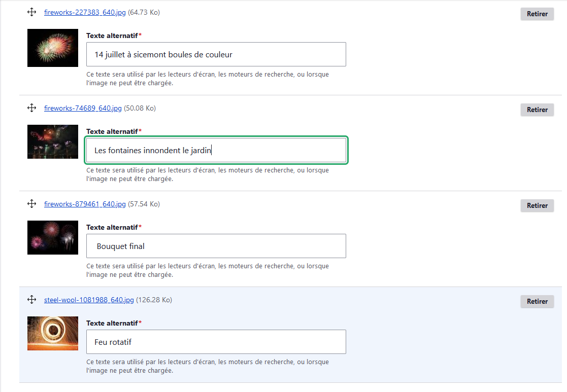Remove steel-wool-1081988_640.jpg with Retirer button
The width and height of the screenshot is (567, 392).
537,301
